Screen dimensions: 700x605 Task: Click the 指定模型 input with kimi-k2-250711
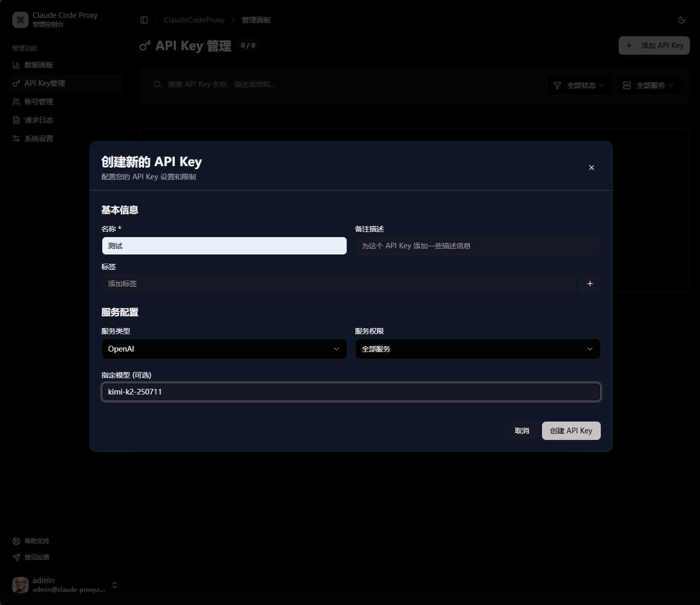click(x=351, y=392)
